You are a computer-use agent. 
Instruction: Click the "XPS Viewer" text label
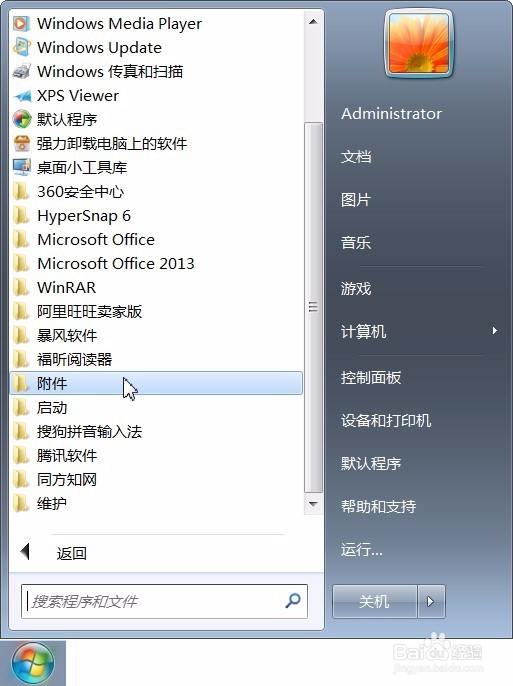[78, 95]
